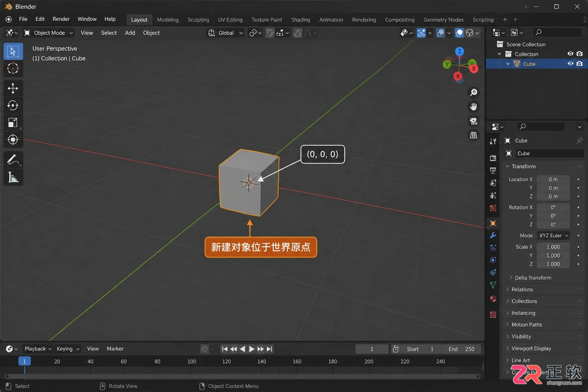Switch to the Sculpting workspace tab
The image size is (588, 392).
click(198, 20)
